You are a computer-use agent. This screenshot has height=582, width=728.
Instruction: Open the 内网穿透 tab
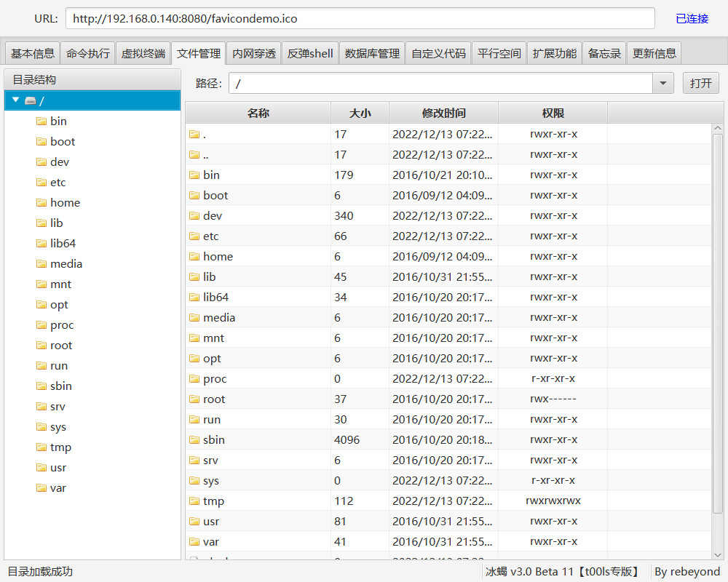[254, 53]
